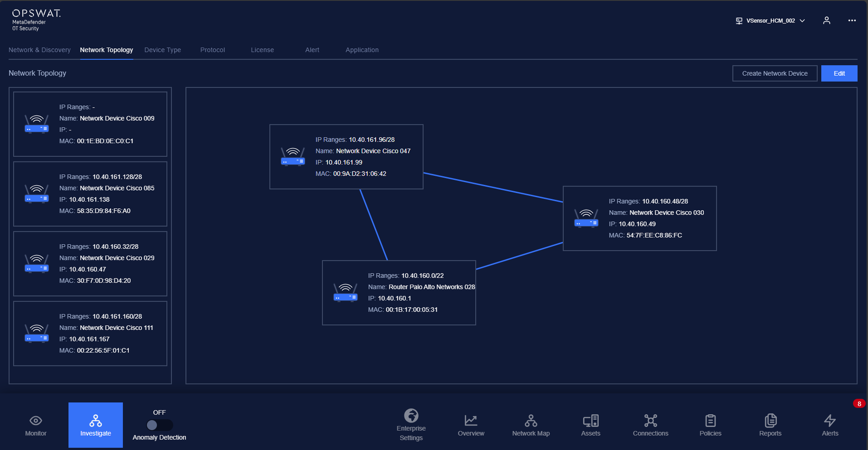Open the user profile icon
Screen dimensions: 868x450
click(x=826, y=21)
